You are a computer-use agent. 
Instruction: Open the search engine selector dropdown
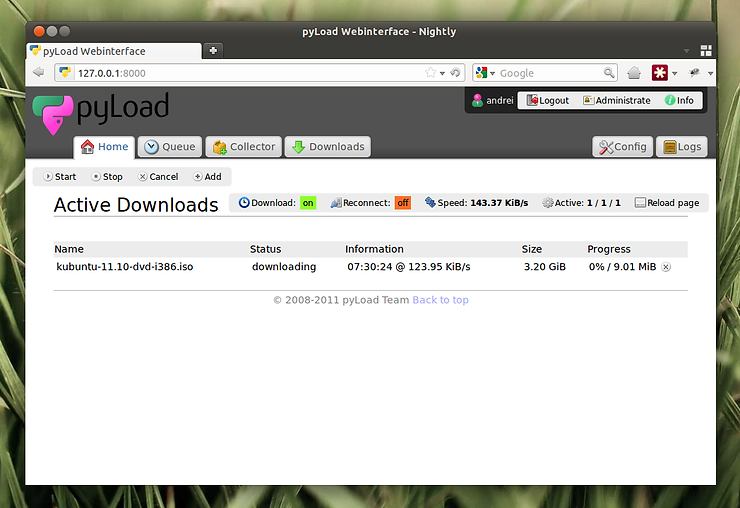[x=486, y=73]
